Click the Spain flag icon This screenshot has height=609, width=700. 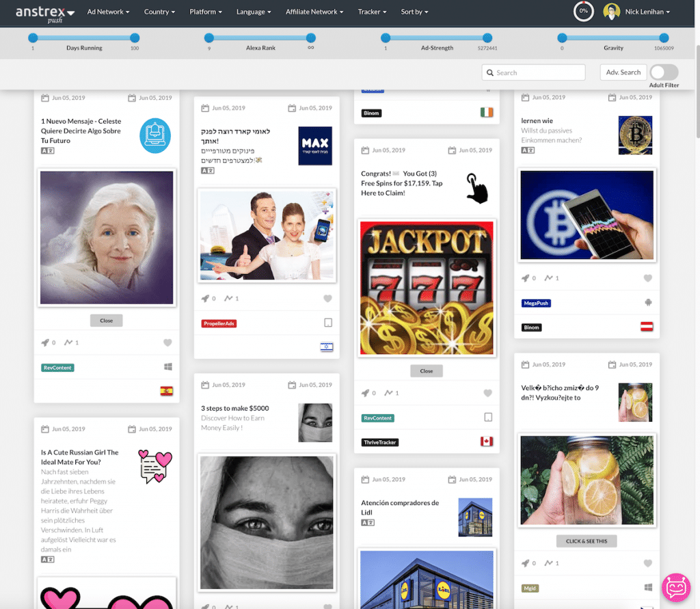(166, 391)
